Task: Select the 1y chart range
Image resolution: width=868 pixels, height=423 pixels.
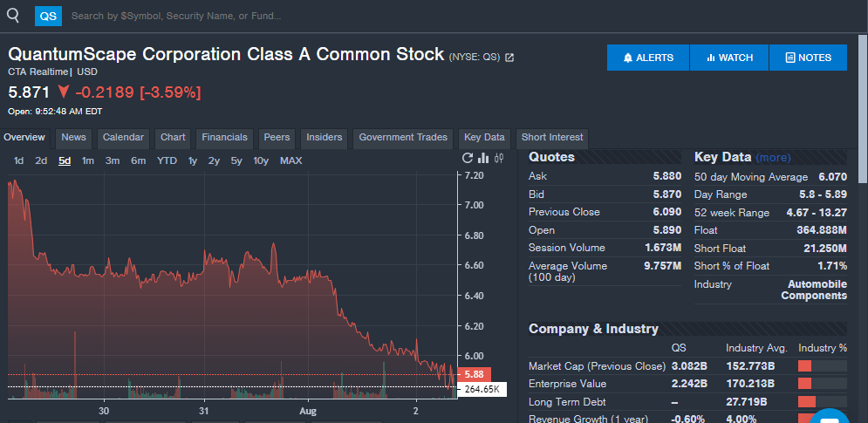Action: click(193, 160)
